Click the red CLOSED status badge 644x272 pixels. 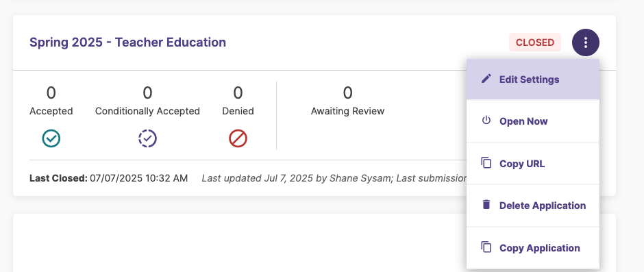click(x=535, y=42)
